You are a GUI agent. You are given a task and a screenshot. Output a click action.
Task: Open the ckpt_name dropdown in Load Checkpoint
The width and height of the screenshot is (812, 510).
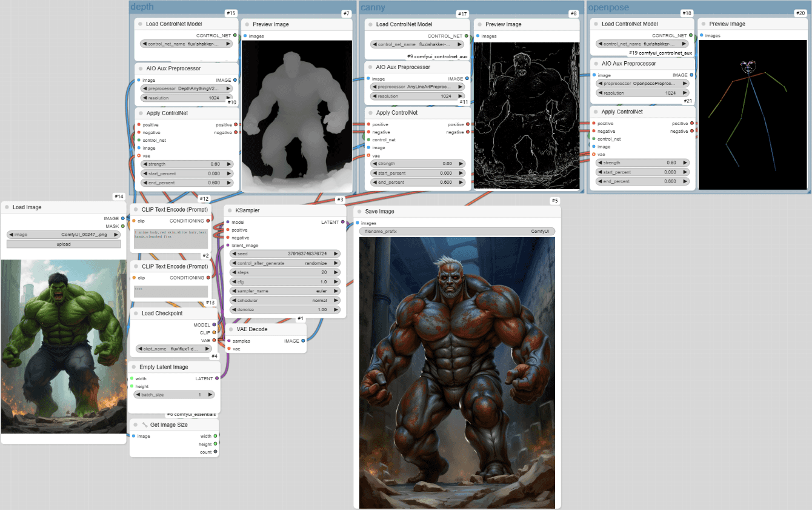click(175, 349)
